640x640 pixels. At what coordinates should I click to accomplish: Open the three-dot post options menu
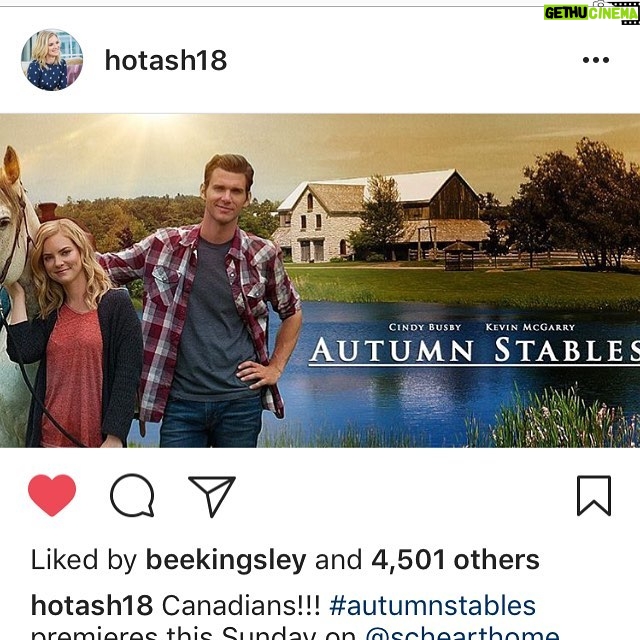596,60
